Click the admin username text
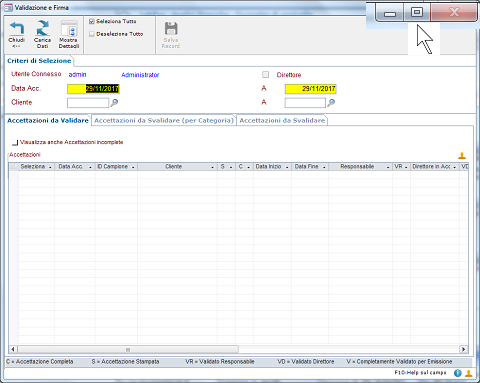Image resolution: width=480 pixels, height=383 pixels. click(x=77, y=75)
